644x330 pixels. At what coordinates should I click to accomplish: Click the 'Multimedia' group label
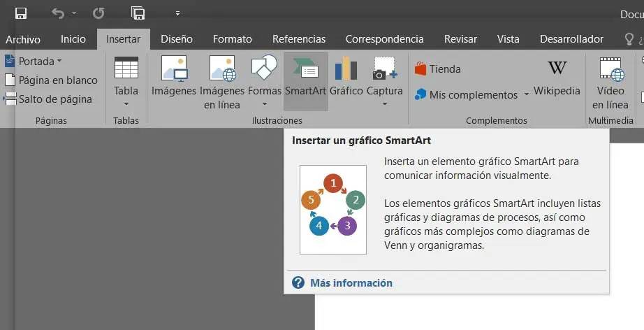(x=610, y=120)
